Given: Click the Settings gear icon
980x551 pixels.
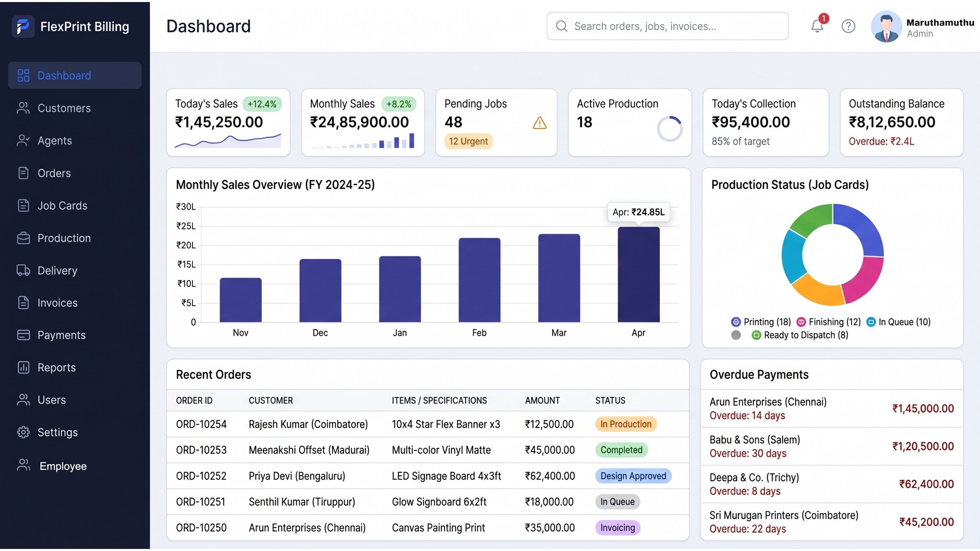Looking at the screenshot, I should [23, 432].
